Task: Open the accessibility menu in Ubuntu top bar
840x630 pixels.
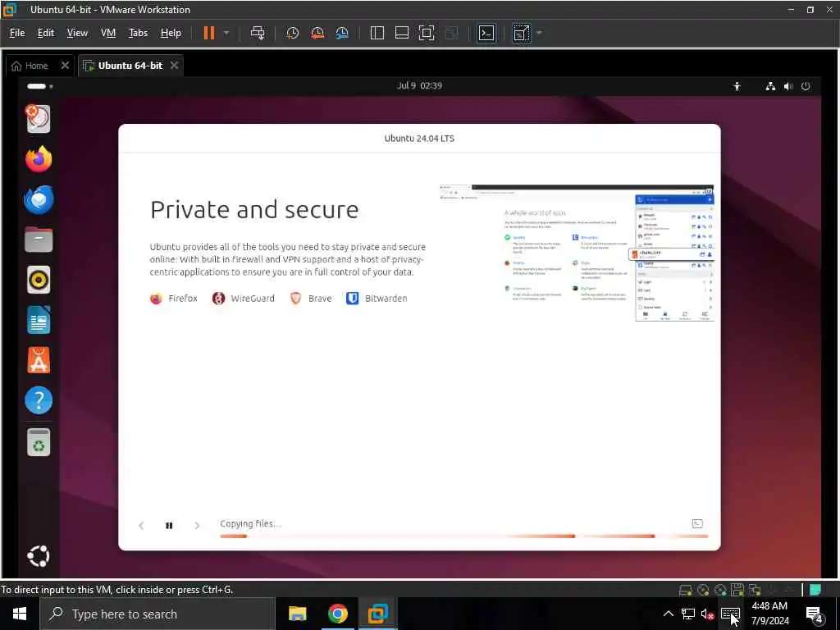Action: pos(737,86)
